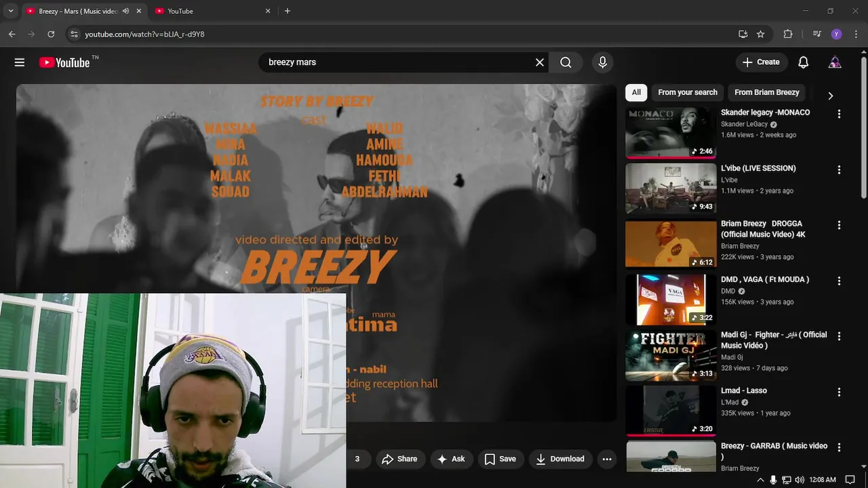Image resolution: width=868 pixels, height=488 pixels.
Task: Open the L'vibe LIVE SESSION thumbnail
Action: (x=671, y=188)
